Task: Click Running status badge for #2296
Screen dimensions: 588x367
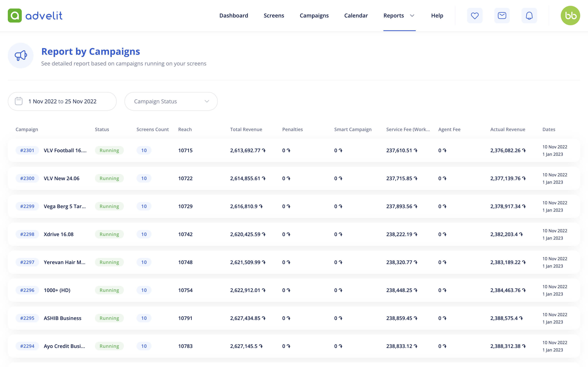Action: pyautogui.click(x=109, y=290)
